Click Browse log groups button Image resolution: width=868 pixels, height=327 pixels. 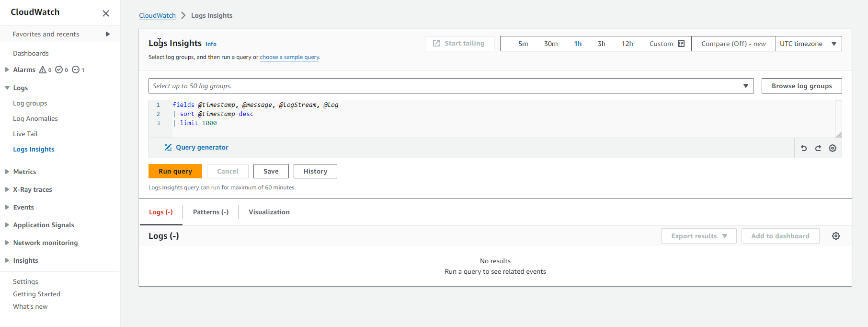coord(802,86)
